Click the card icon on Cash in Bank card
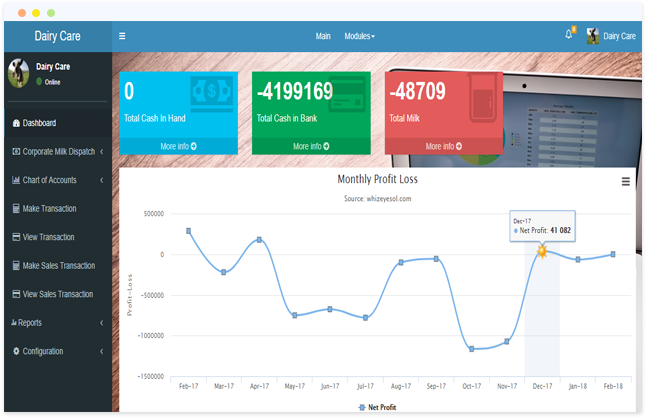The width and height of the screenshot is (646, 418). 347,94
